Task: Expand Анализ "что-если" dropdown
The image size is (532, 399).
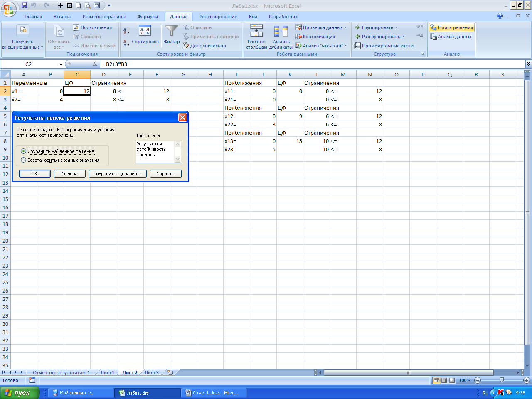Action: 345,46
